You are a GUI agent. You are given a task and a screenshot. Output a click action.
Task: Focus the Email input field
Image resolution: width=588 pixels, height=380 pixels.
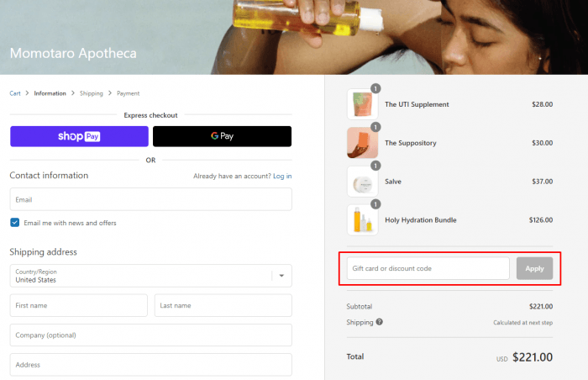click(x=150, y=199)
